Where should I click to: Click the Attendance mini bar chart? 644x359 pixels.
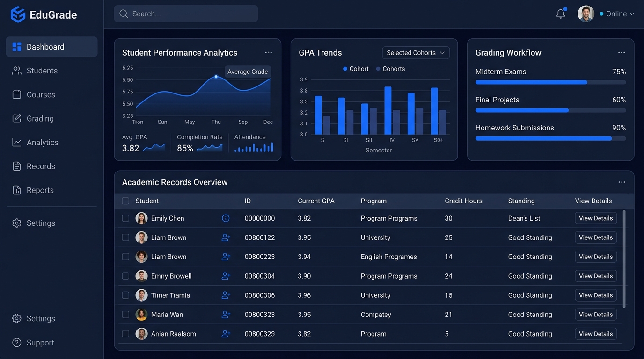click(254, 148)
